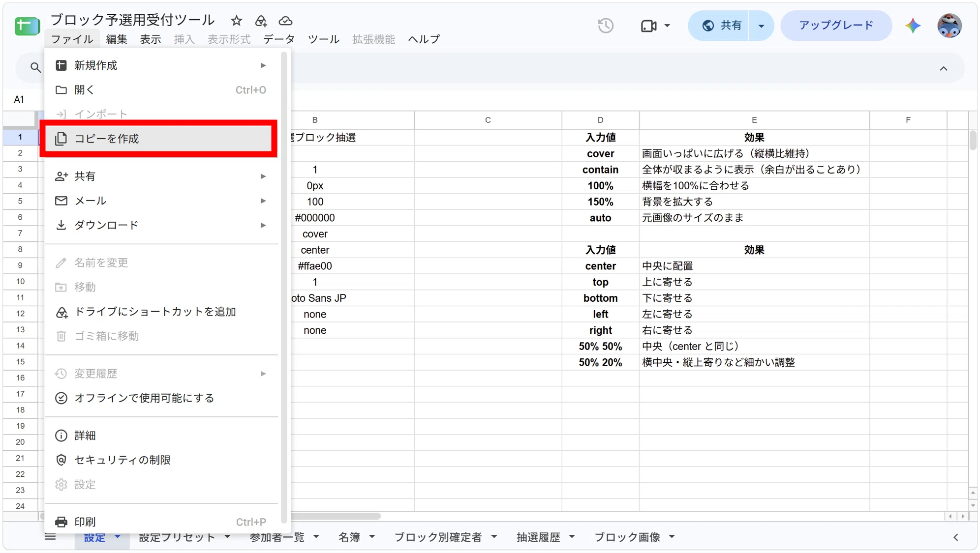This screenshot has height=553, width=980.
Task: Open 詳細 from the File menu
Action: point(161,436)
